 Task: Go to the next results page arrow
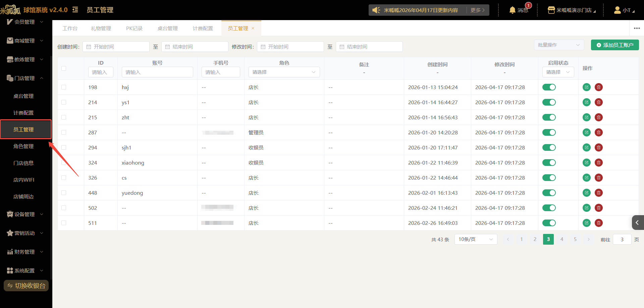coord(589,239)
